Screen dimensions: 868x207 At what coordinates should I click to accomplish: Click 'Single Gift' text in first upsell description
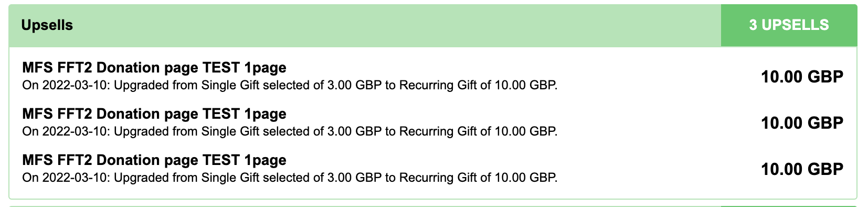(230, 85)
